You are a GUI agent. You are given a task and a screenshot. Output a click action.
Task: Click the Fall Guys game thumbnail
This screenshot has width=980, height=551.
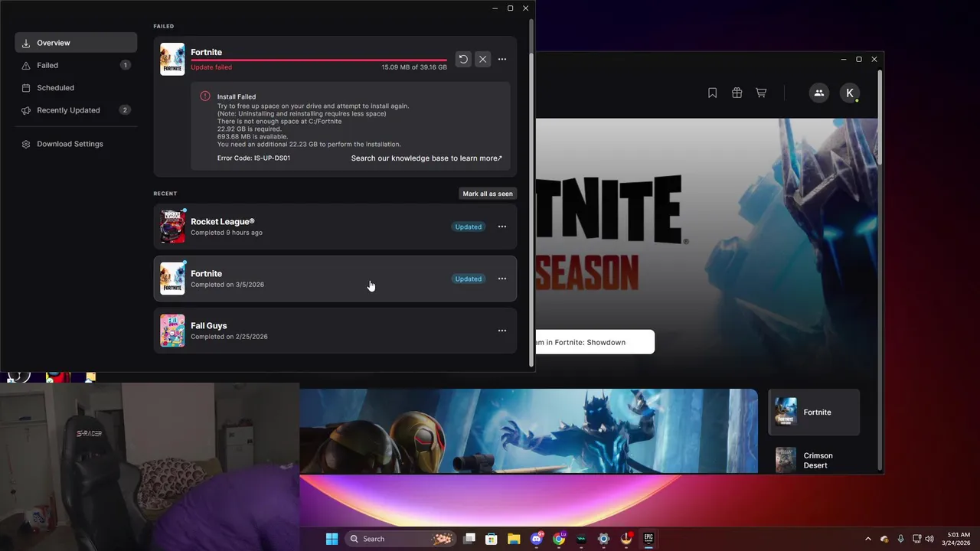[172, 331]
